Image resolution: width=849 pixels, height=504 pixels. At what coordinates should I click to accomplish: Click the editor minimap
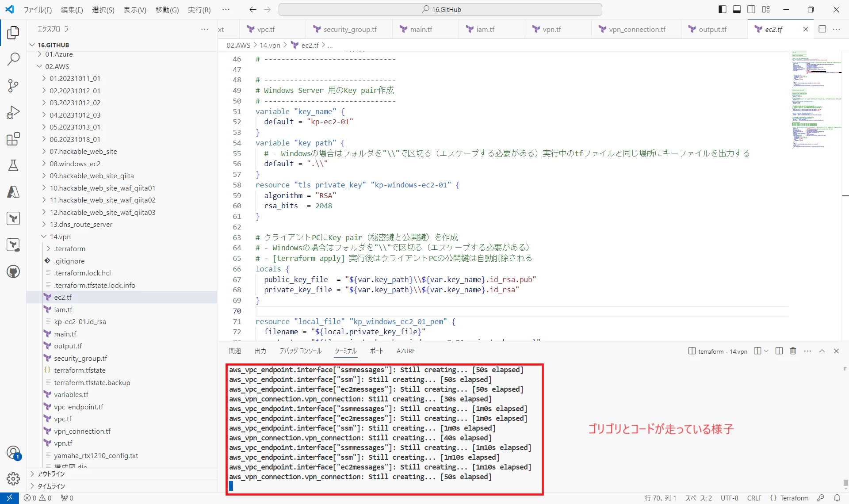[x=816, y=99]
